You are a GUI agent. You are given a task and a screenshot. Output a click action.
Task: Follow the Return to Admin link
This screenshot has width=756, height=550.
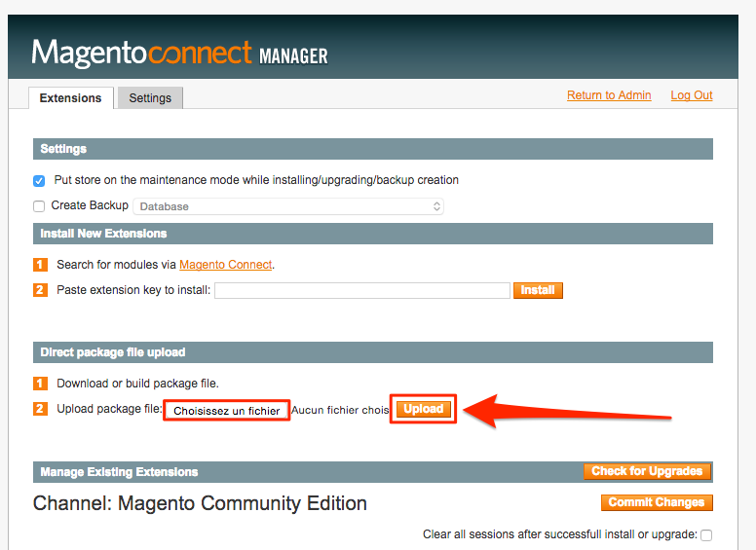[x=609, y=95]
